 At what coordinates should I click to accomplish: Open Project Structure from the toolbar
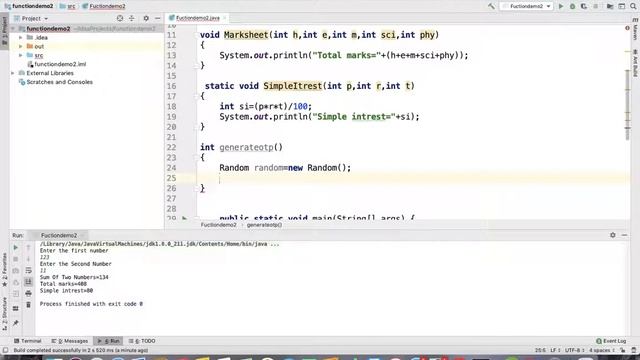click(610, 6)
